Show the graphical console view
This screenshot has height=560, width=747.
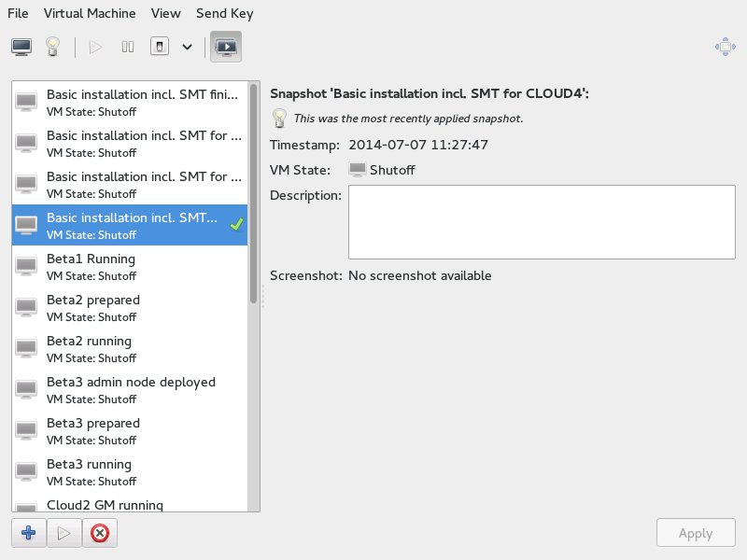(21, 47)
